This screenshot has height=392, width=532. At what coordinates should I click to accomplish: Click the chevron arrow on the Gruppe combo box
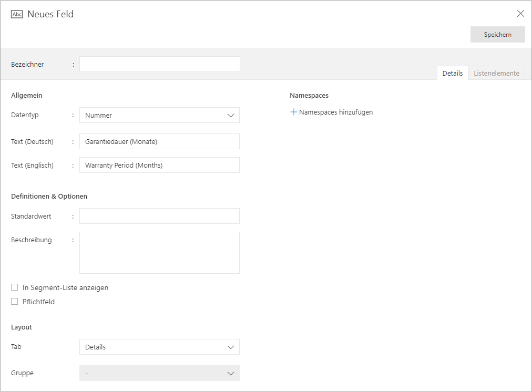pos(231,373)
